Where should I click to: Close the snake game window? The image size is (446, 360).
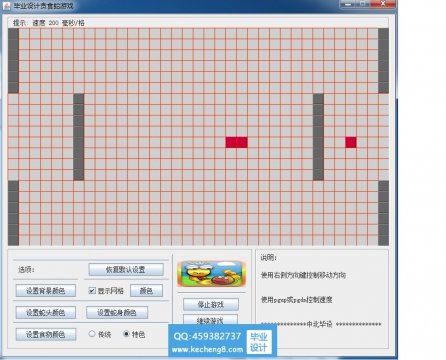coord(383,4)
